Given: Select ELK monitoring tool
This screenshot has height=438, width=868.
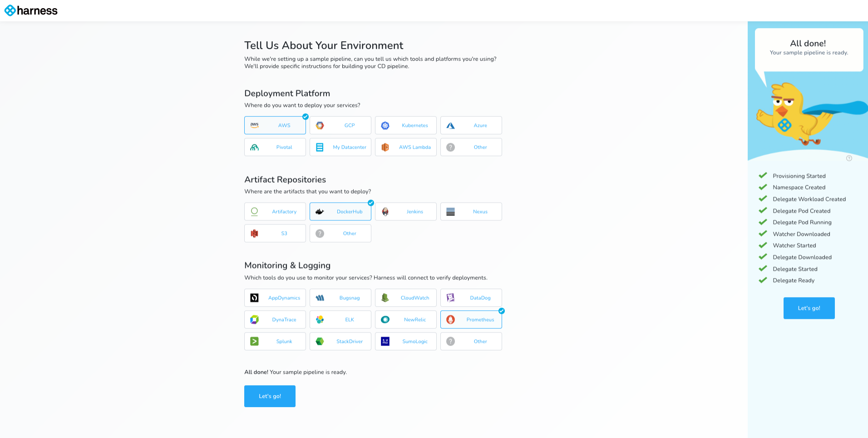Looking at the screenshot, I should [x=340, y=320].
